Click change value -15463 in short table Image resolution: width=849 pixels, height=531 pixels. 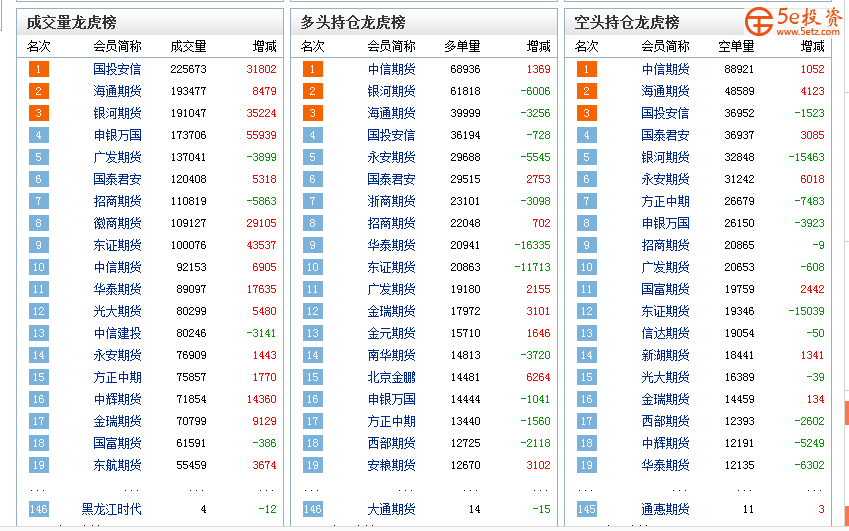(x=806, y=157)
